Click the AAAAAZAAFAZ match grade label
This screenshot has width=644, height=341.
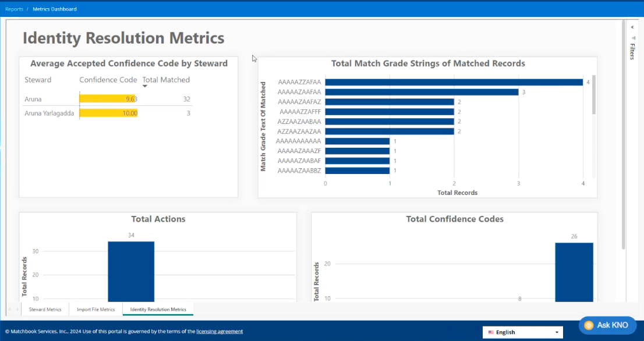[299, 102]
